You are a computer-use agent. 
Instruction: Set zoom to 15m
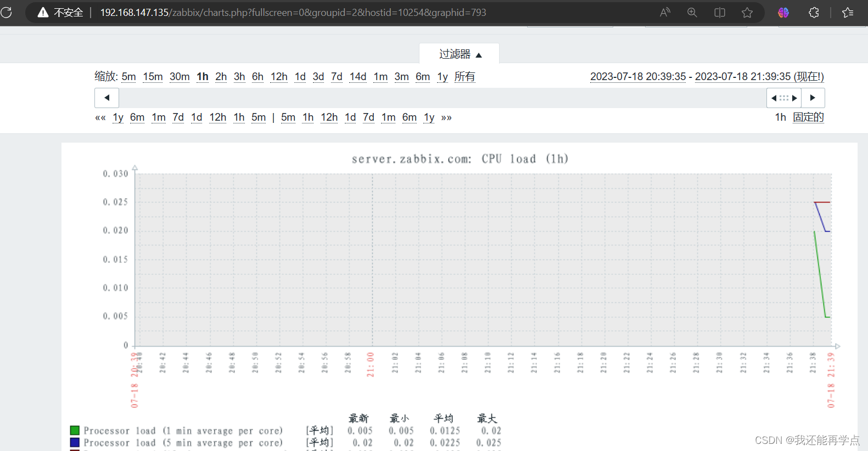click(x=153, y=76)
